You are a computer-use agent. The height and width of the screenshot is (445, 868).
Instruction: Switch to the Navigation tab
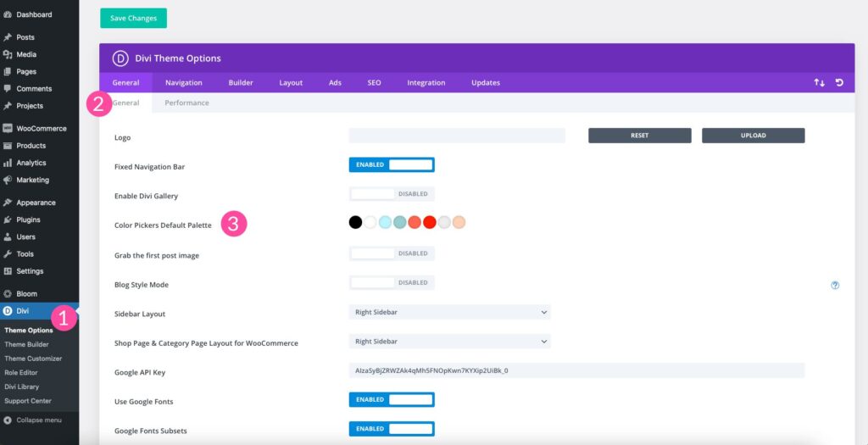pyautogui.click(x=184, y=82)
